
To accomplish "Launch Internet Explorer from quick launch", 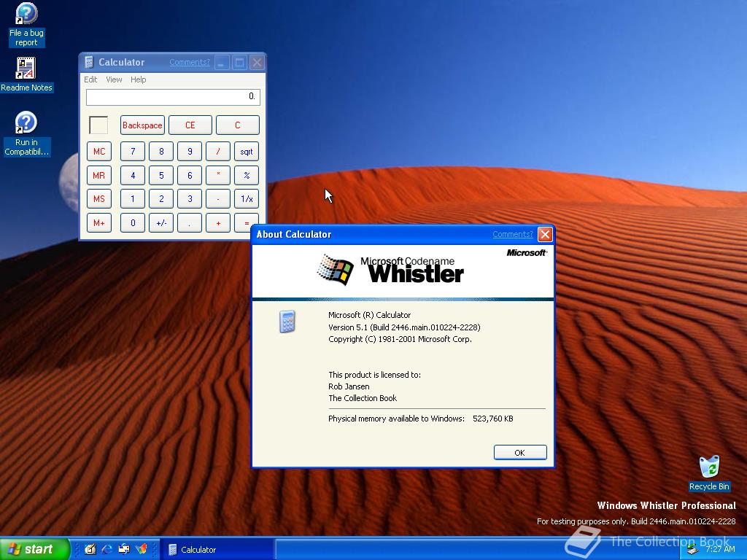I will click(107, 549).
